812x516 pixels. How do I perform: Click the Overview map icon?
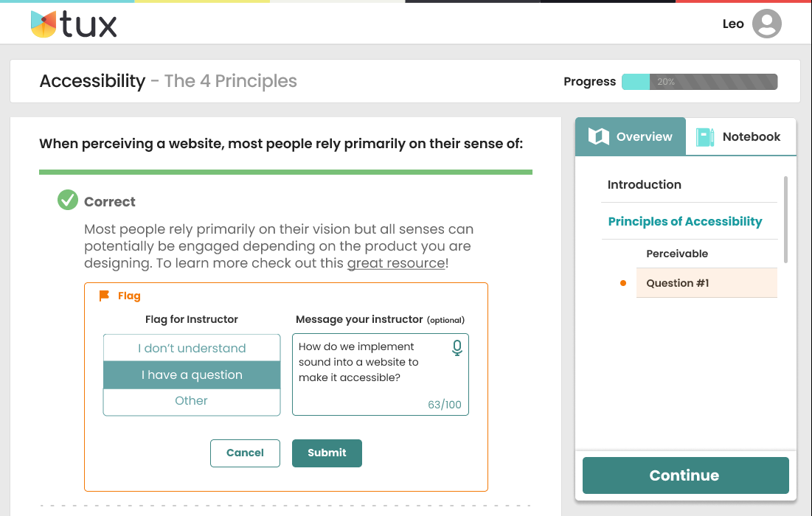pyautogui.click(x=599, y=136)
